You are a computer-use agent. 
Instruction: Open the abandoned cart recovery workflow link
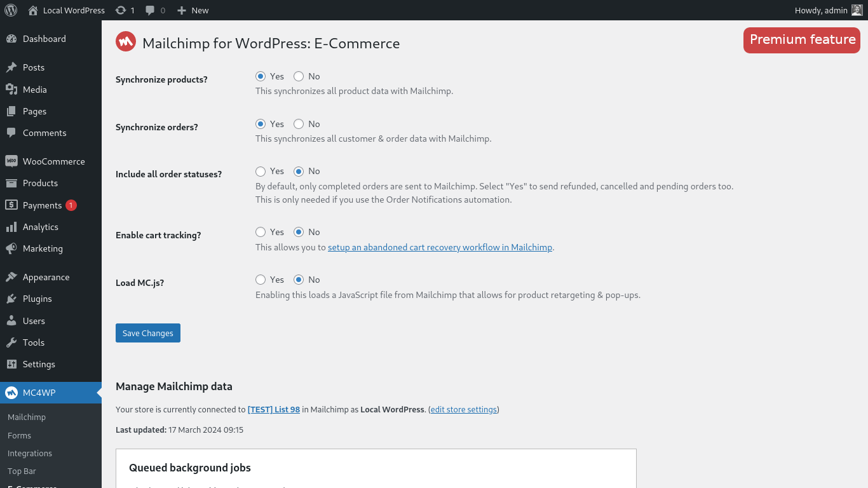(440, 247)
